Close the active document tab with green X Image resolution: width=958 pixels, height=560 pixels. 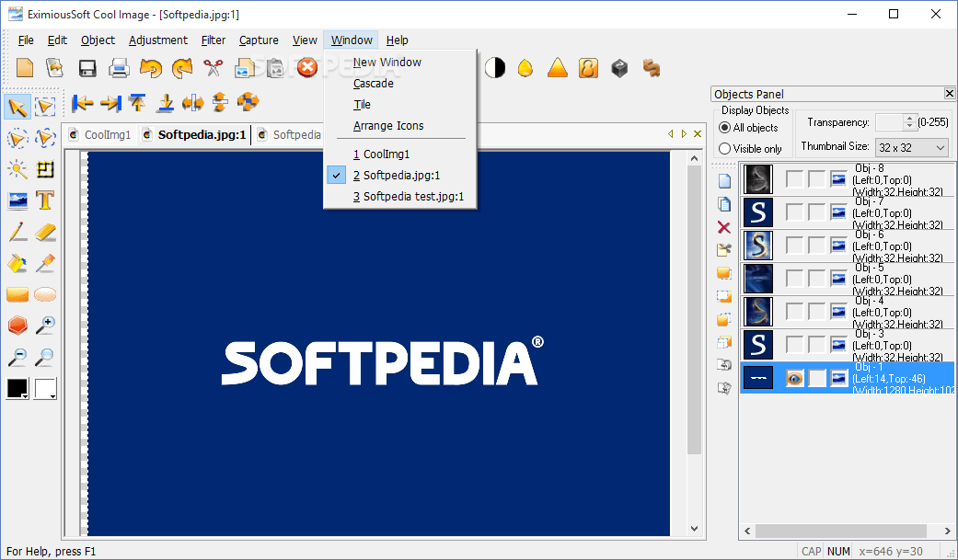tap(698, 133)
